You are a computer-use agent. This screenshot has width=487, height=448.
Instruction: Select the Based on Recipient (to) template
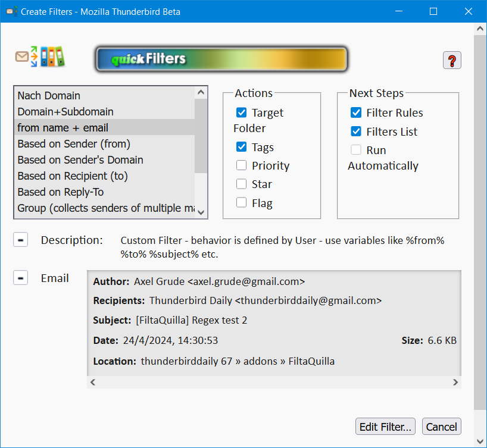(x=104, y=176)
